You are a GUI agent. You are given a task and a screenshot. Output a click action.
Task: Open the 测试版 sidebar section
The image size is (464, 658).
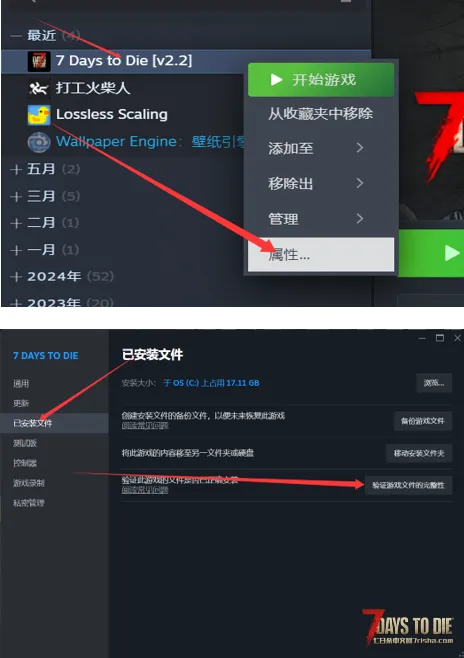pos(25,443)
